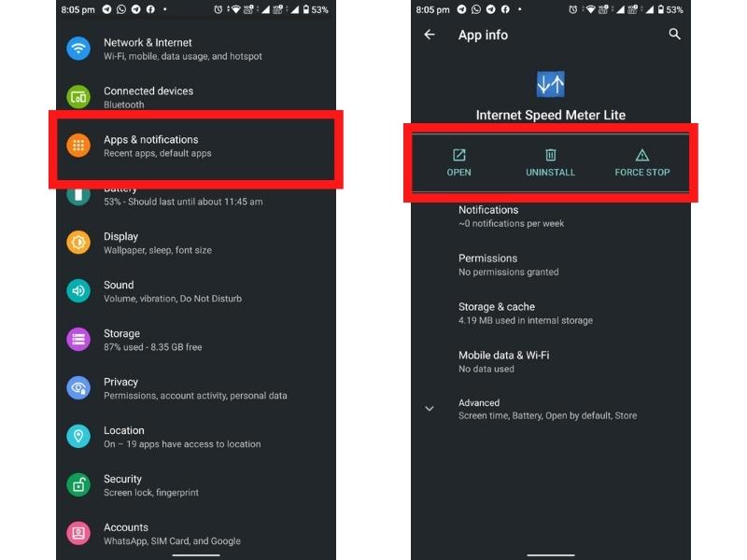The width and height of the screenshot is (747, 560).
Task: Tap the Connected devices green icon
Action: point(78,97)
